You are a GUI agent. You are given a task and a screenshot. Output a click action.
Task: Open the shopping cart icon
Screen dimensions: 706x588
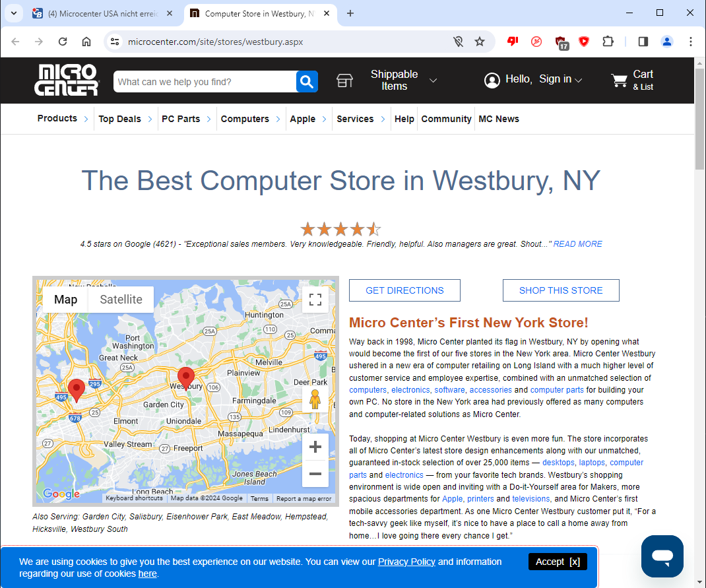(619, 80)
